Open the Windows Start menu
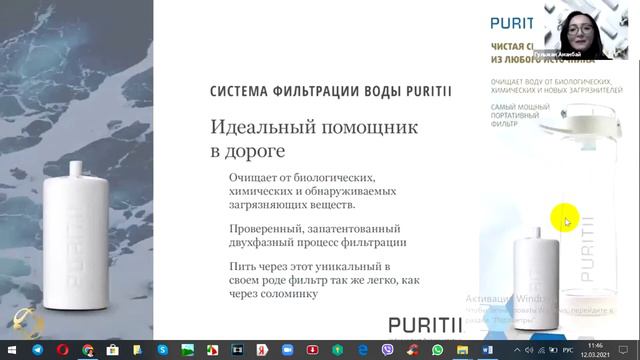 (x=12, y=350)
